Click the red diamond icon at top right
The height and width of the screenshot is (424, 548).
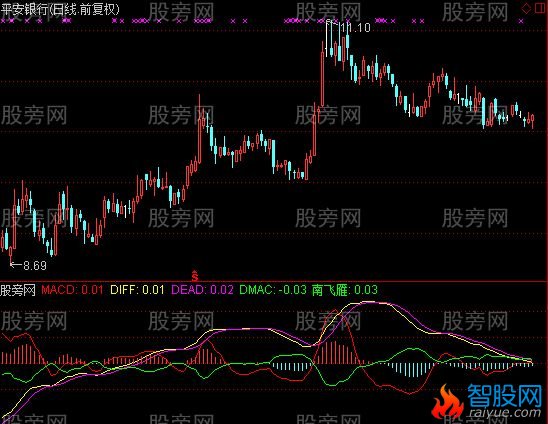526,8
